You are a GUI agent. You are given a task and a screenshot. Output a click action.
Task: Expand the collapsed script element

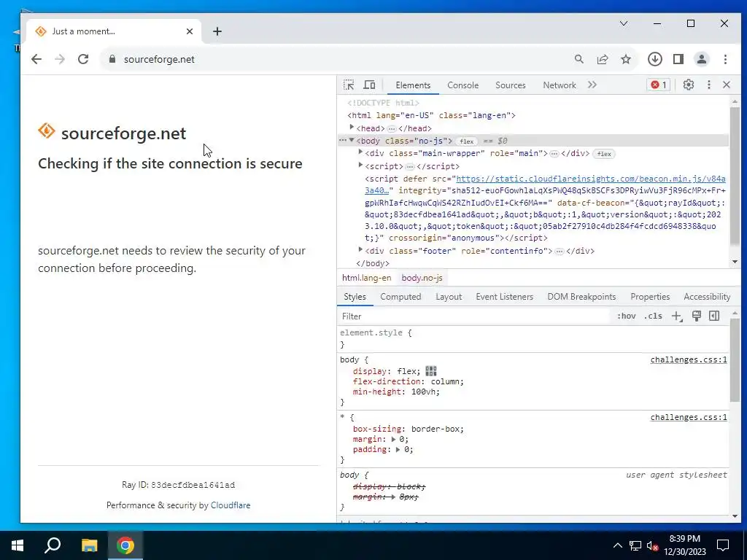pos(360,166)
